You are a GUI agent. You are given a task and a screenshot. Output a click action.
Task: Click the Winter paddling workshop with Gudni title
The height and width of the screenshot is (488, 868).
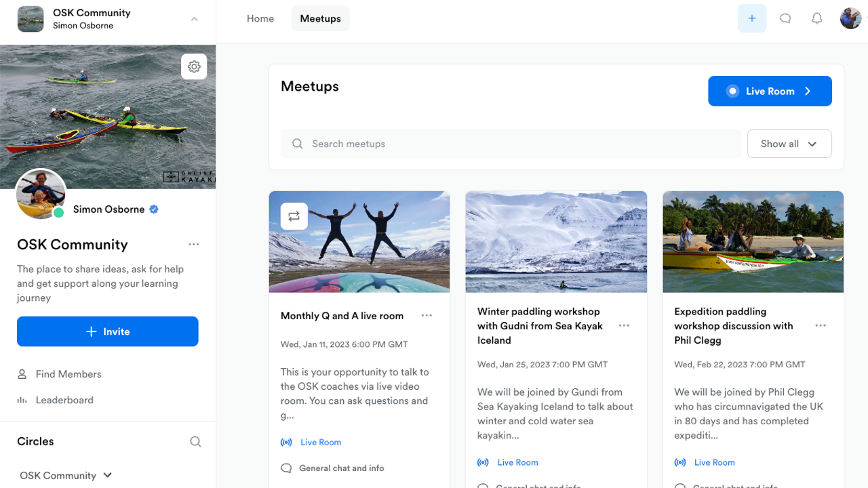click(540, 326)
